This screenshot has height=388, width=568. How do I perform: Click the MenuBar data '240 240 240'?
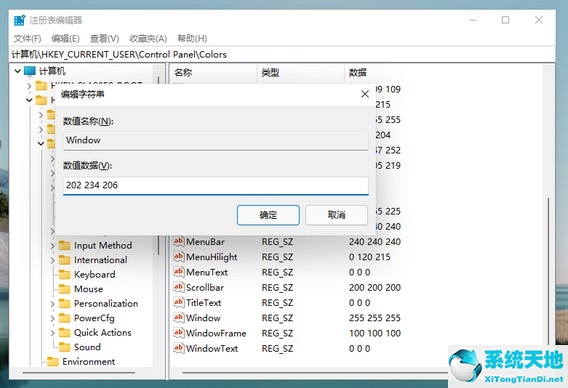375,242
